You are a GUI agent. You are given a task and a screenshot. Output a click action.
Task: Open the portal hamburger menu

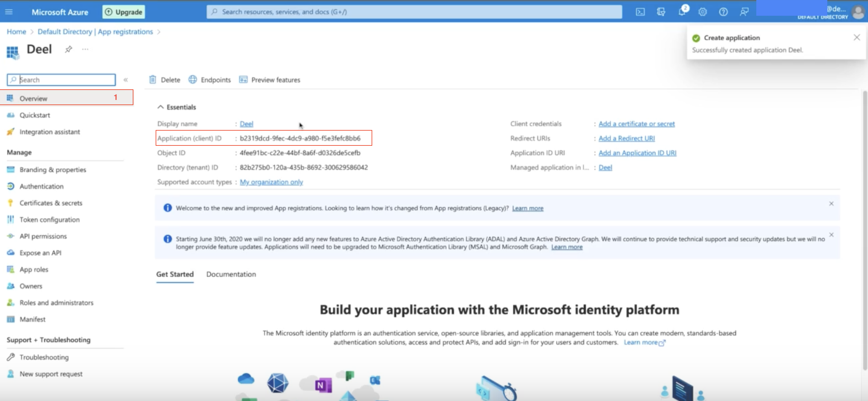(9, 12)
